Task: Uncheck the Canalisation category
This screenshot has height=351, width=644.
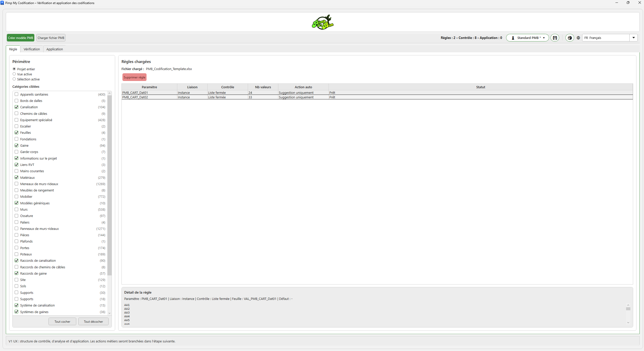Action: point(16,107)
